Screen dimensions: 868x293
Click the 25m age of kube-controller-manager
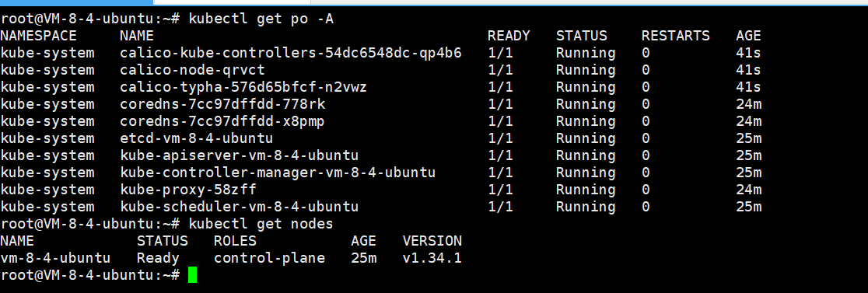point(748,173)
